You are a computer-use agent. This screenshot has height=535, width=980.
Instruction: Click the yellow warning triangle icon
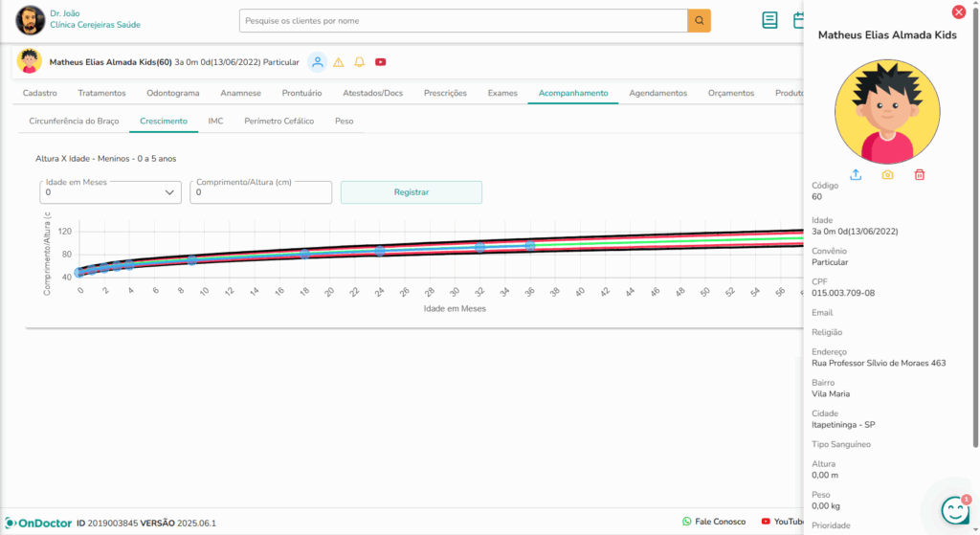coord(339,62)
